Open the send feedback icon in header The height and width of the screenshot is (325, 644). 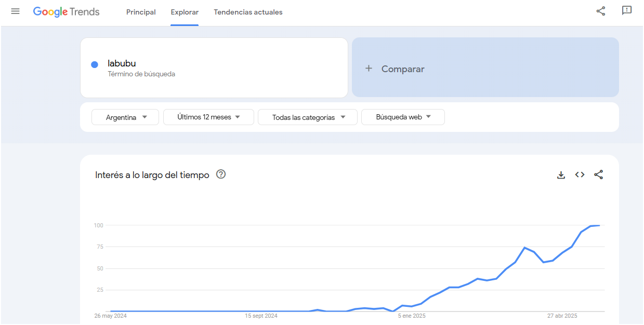point(626,11)
